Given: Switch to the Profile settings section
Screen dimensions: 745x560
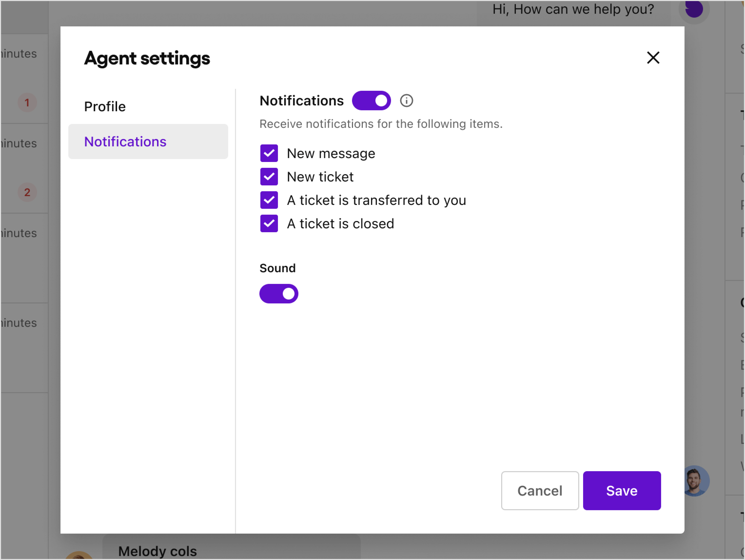Looking at the screenshot, I should (x=105, y=106).
